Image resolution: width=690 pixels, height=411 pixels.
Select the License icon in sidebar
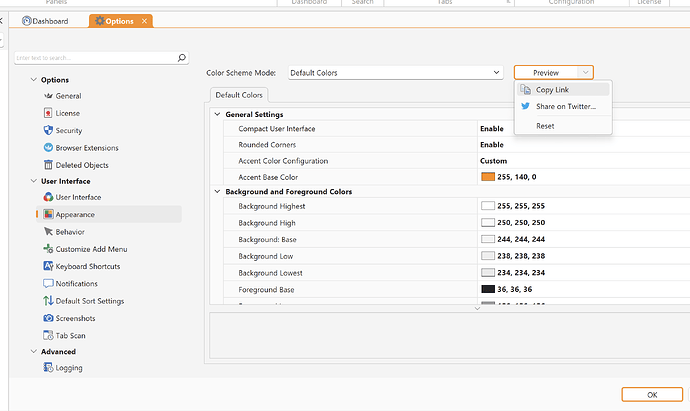48,113
